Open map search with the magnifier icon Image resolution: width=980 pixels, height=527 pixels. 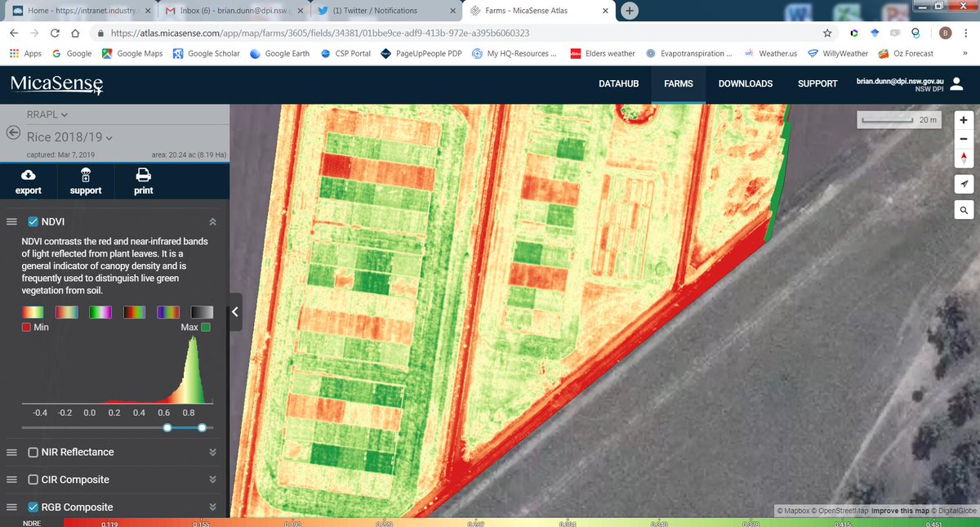[x=963, y=210]
